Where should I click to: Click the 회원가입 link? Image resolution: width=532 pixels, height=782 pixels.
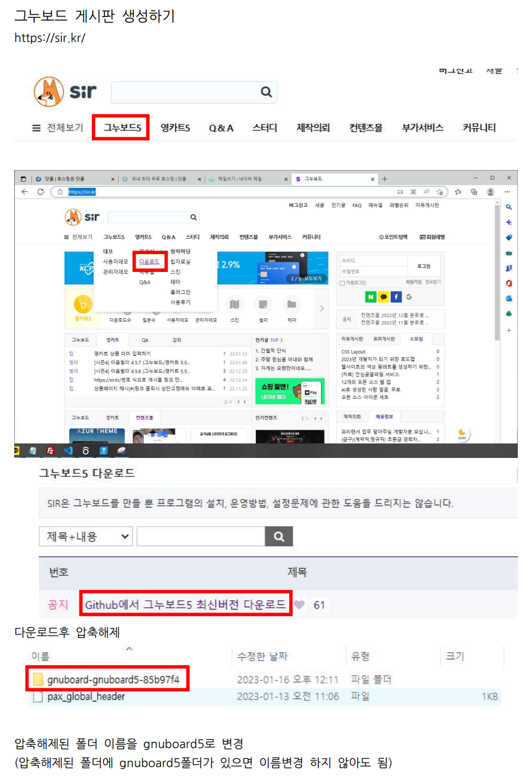(x=414, y=283)
